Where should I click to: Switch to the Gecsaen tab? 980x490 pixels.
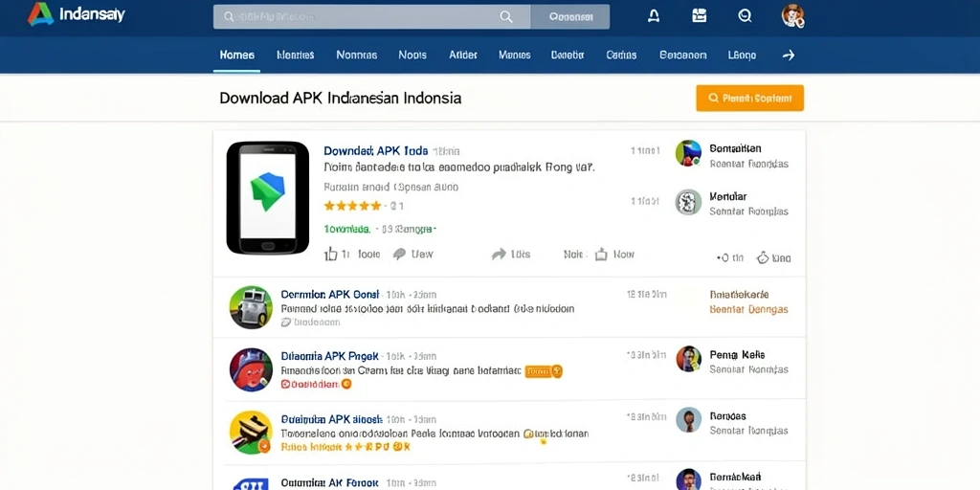click(682, 55)
